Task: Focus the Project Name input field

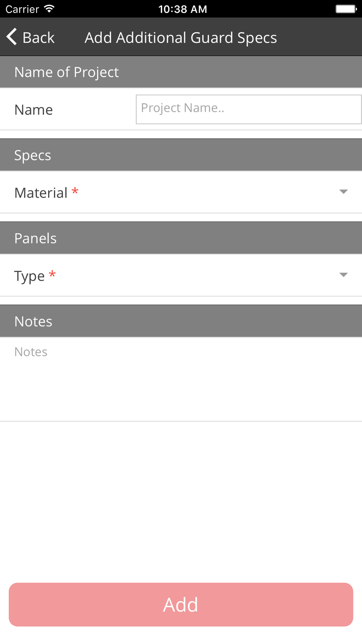Action: 248,109
